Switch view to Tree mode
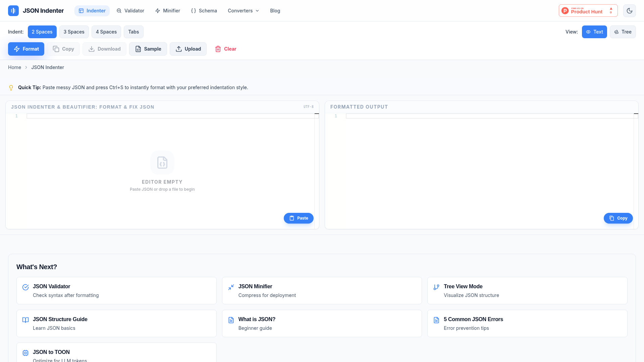This screenshot has width=644, height=362. 623,32
